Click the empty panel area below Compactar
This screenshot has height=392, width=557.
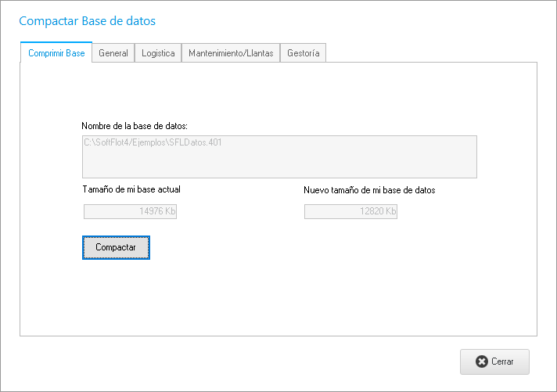[278, 297]
